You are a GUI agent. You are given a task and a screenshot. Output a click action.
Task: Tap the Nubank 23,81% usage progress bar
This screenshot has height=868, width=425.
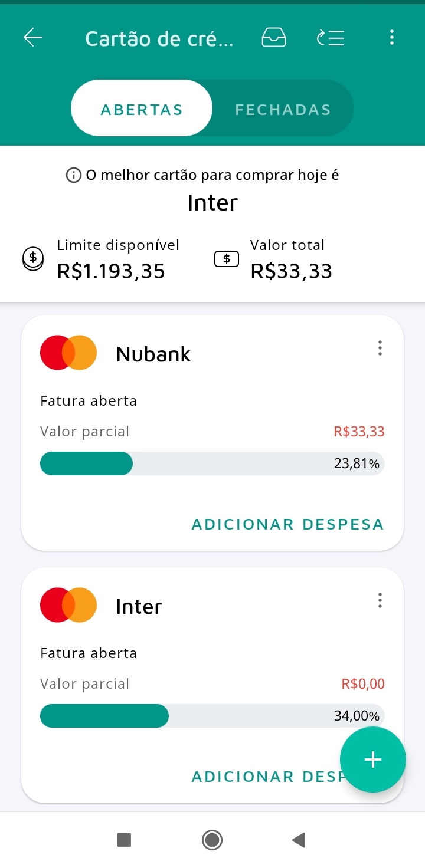tap(211, 463)
